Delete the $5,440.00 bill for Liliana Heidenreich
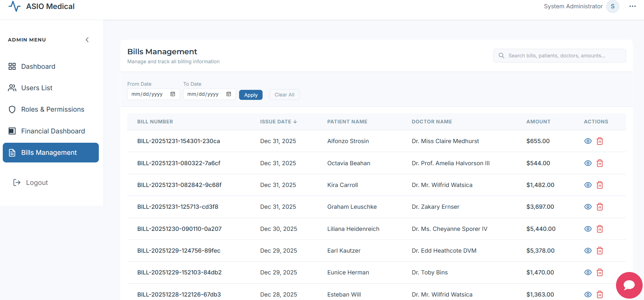 click(x=600, y=229)
